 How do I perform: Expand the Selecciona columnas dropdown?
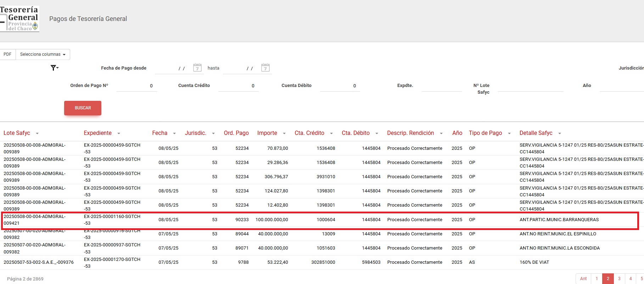[43, 54]
